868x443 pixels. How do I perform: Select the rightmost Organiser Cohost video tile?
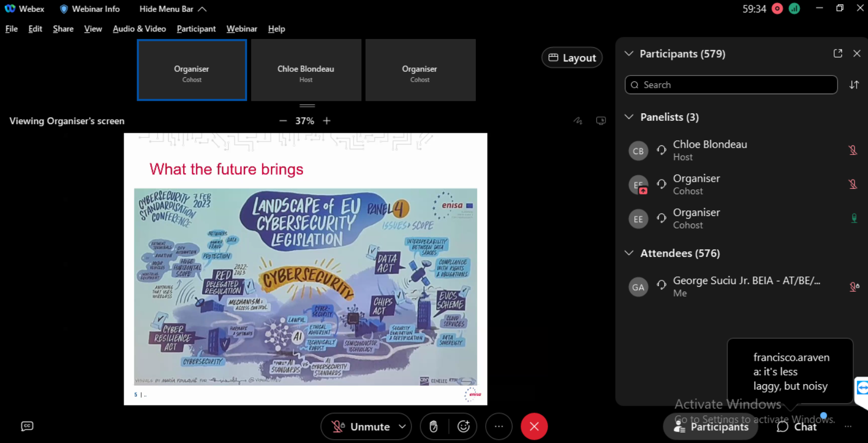[x=420, y=70]
